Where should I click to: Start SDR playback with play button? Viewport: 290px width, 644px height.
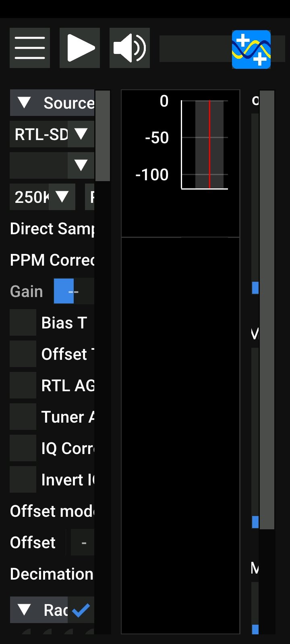(x=80, y=48)
